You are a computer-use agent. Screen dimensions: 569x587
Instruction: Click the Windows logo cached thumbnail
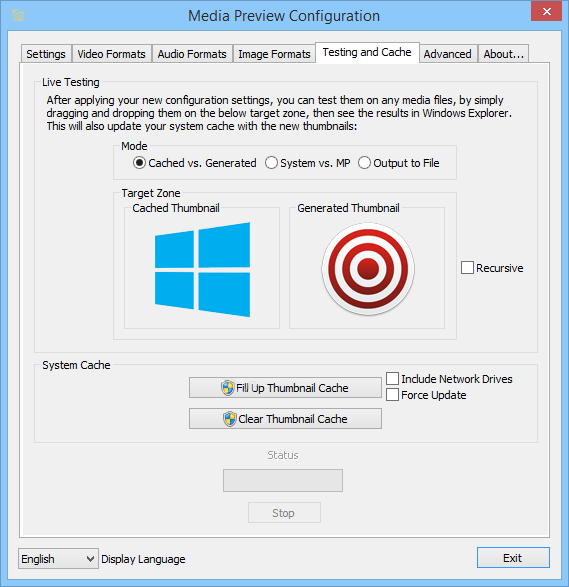203,270
